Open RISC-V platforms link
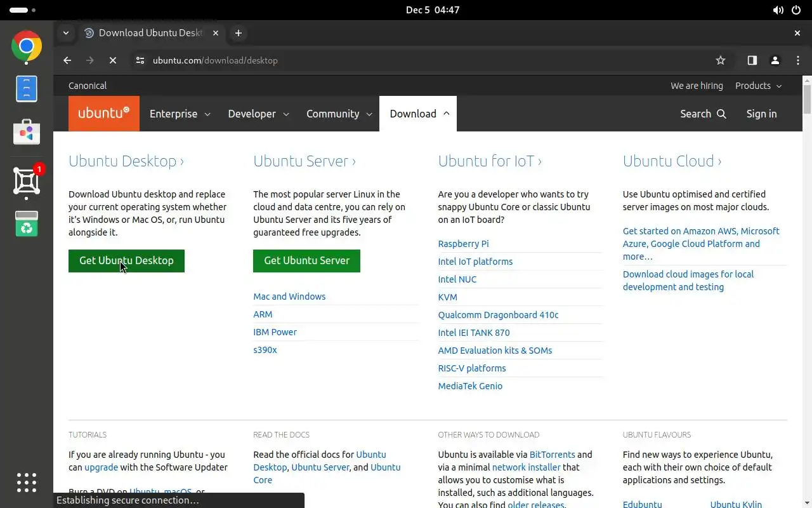 pyautogui.click(x=472, y=368)
